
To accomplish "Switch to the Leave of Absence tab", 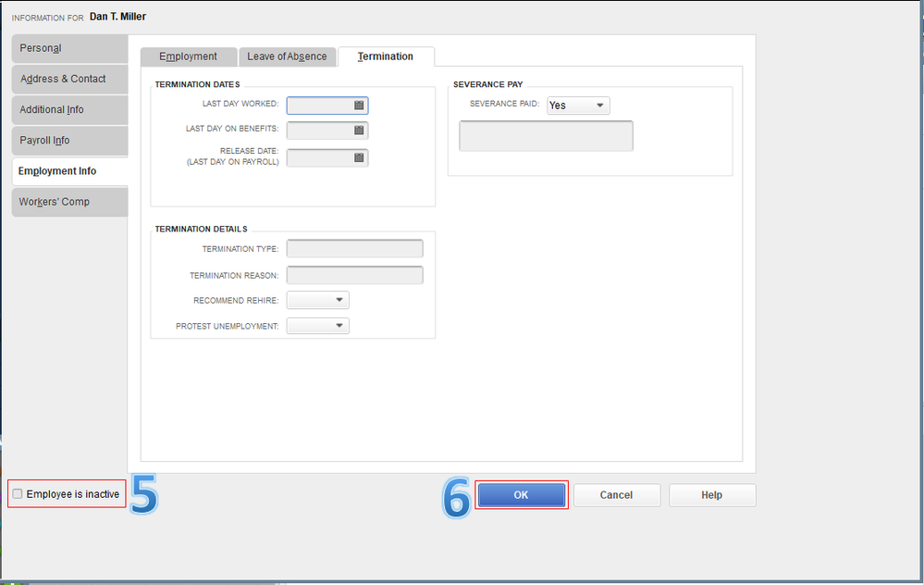I will pyautogui.click(x=287, y=56).
